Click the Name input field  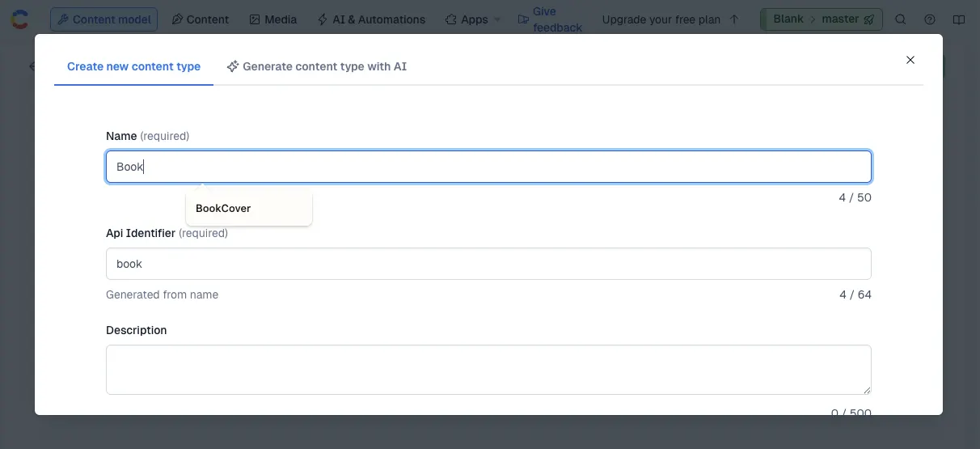point(488,167)
